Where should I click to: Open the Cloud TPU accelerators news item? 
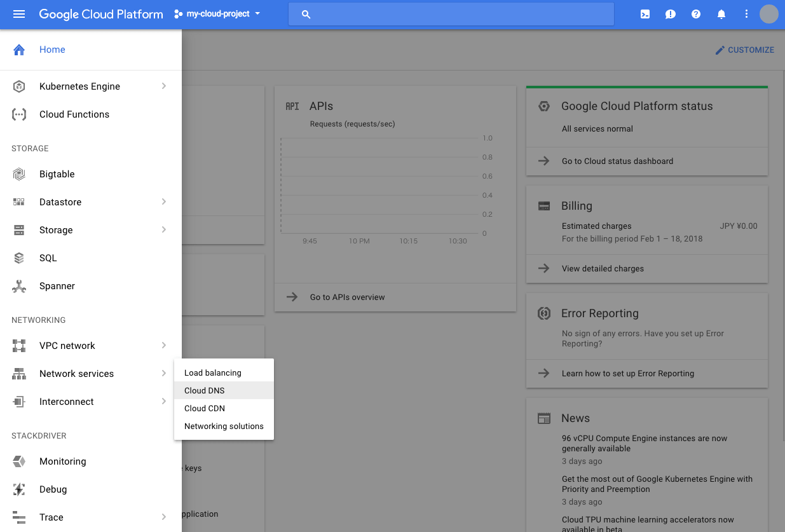648,524
